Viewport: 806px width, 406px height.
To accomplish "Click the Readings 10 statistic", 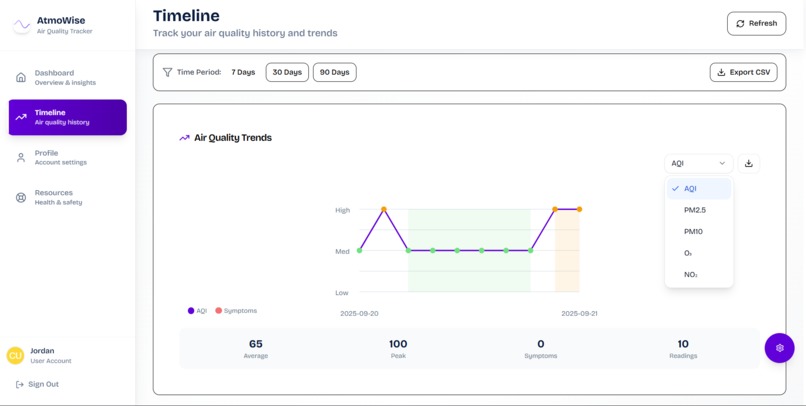I will [x=683, y=348].
